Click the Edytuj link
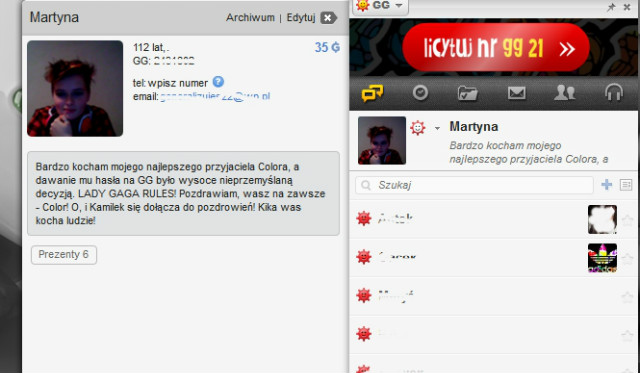This screenshot has width=640, height=373. [x=301, y=18]
